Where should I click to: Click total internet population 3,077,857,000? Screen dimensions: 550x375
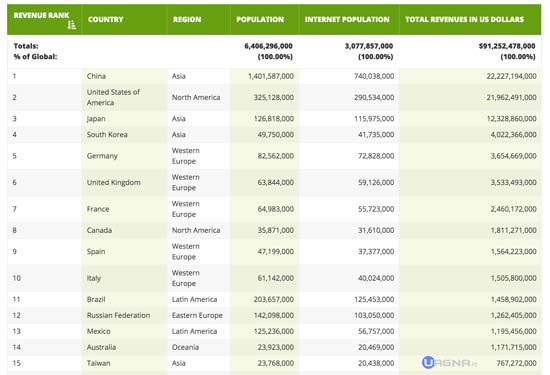pyautogui.click(x=369, y=46)
